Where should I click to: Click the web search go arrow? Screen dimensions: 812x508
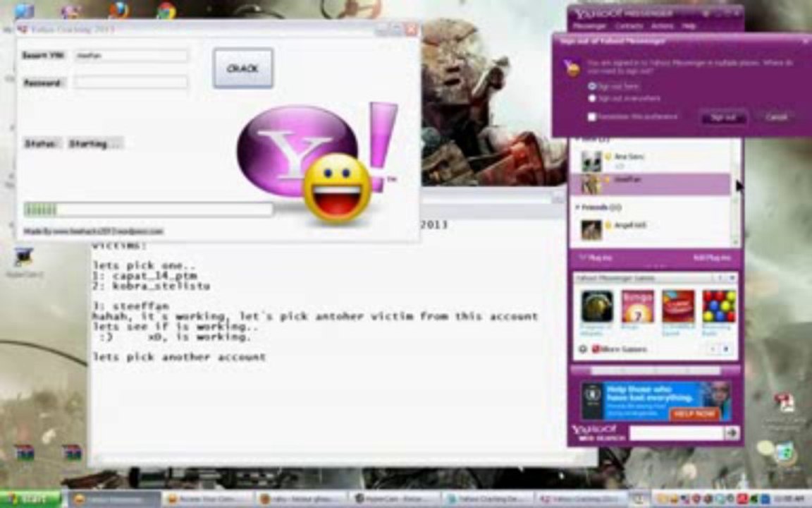click(731, 433)
